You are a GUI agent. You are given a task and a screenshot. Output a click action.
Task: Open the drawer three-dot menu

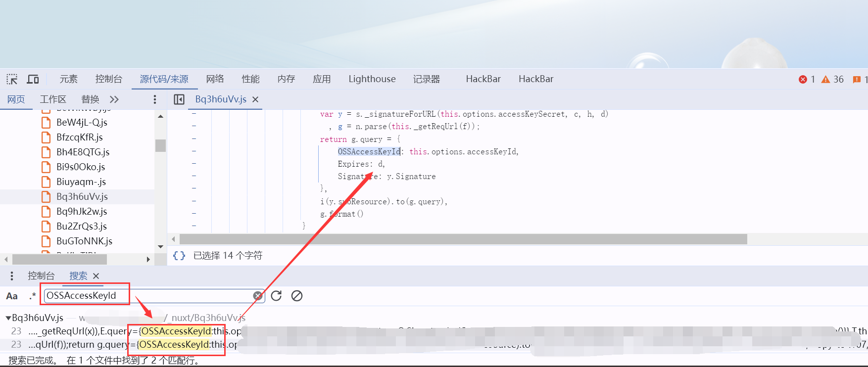pos(12,276)
